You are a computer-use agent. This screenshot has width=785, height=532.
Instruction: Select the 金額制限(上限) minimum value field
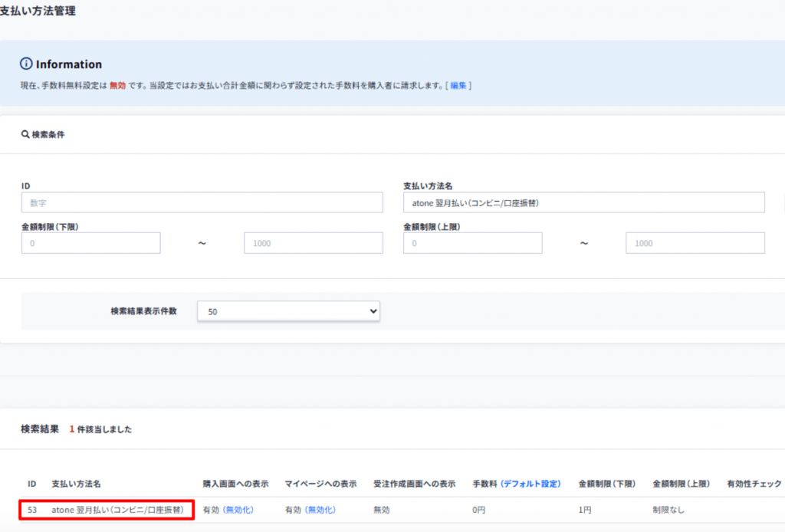pyautogui.click(x=472, y=243)
